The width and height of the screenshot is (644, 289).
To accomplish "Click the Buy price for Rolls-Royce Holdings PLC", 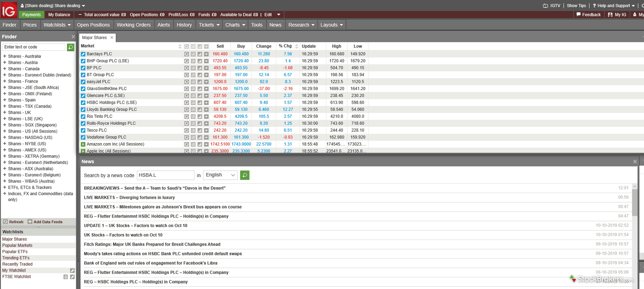I will [x=241, y=123].
